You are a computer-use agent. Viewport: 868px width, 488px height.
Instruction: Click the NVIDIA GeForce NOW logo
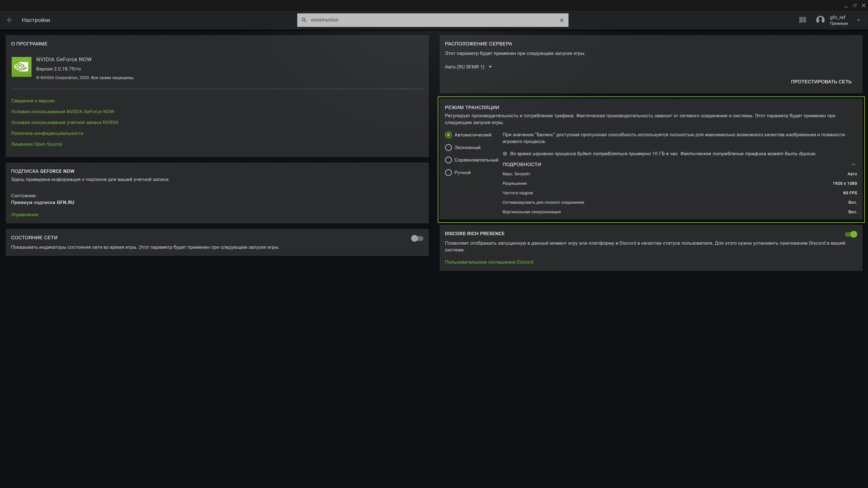coord(21,67)
